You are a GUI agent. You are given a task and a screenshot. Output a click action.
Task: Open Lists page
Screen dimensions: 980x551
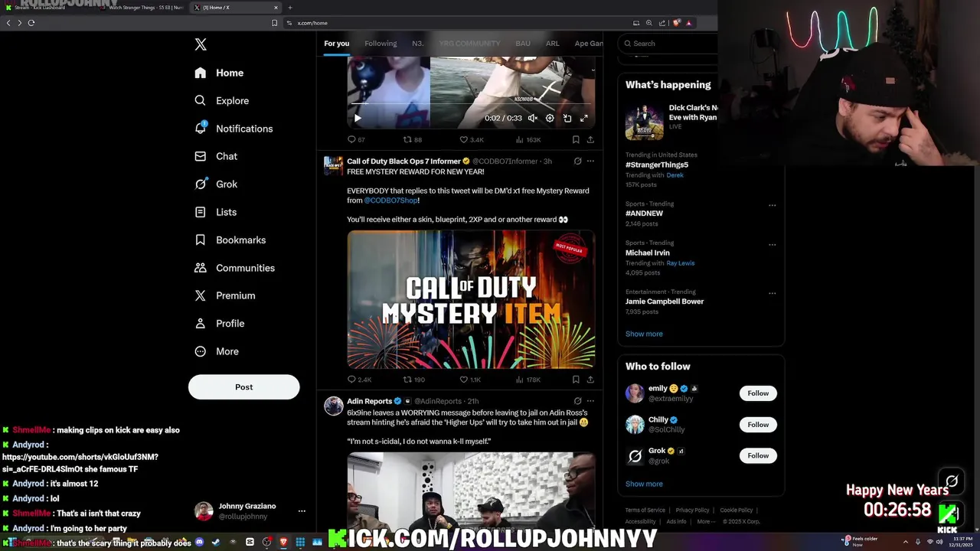215,212
